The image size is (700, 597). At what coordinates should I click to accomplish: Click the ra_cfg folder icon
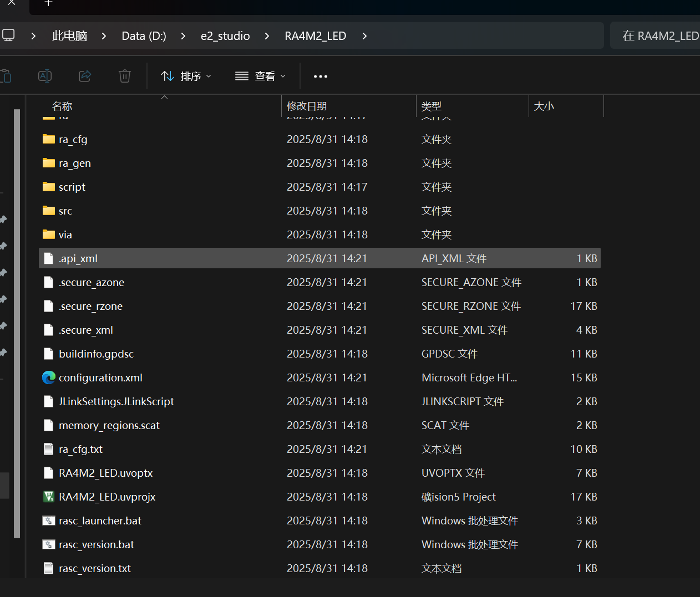[49, 139]
